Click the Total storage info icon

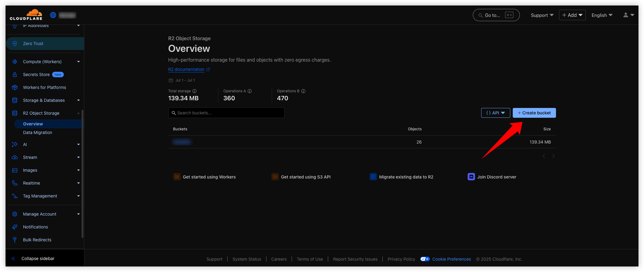[x=194, y=91]
